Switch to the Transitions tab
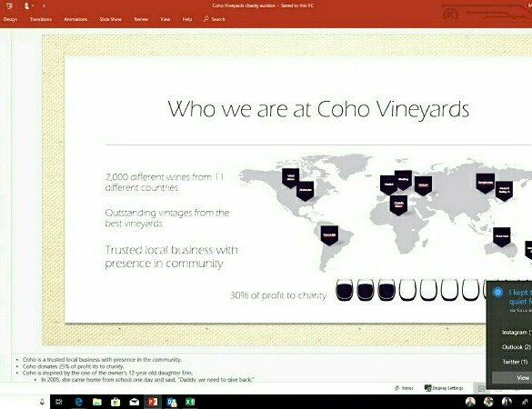 41,19
